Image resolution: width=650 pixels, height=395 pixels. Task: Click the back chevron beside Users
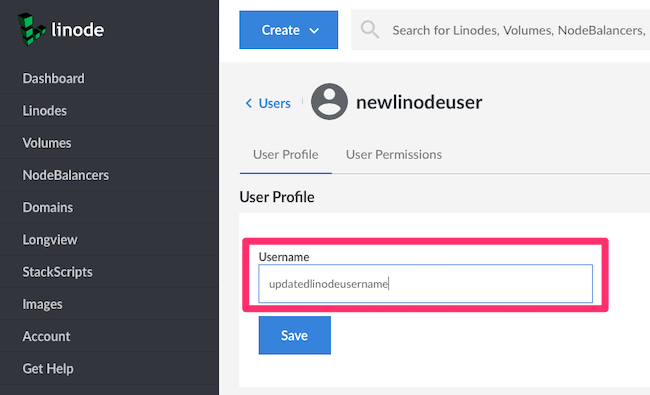coord(249,103)
